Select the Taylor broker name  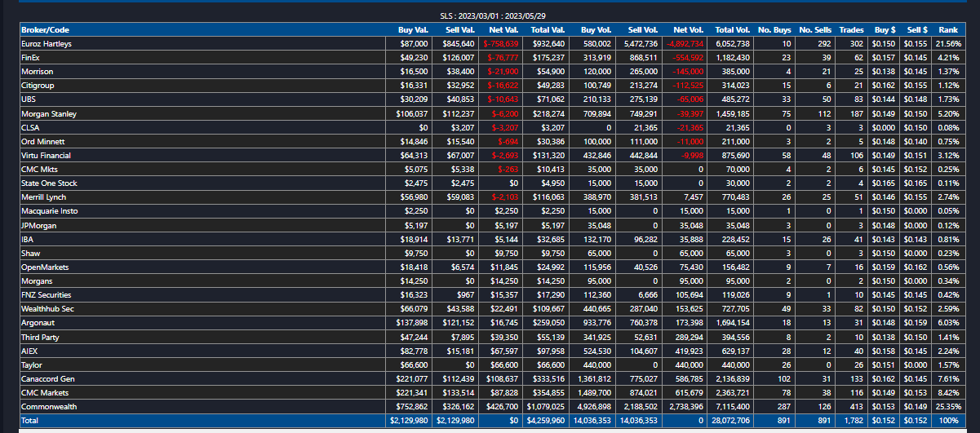coord(32,365)
